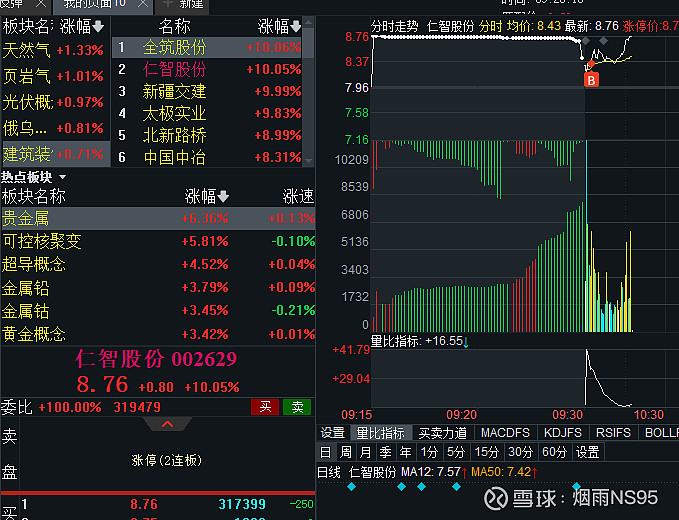Click the red B buy marker on chart

591,80
